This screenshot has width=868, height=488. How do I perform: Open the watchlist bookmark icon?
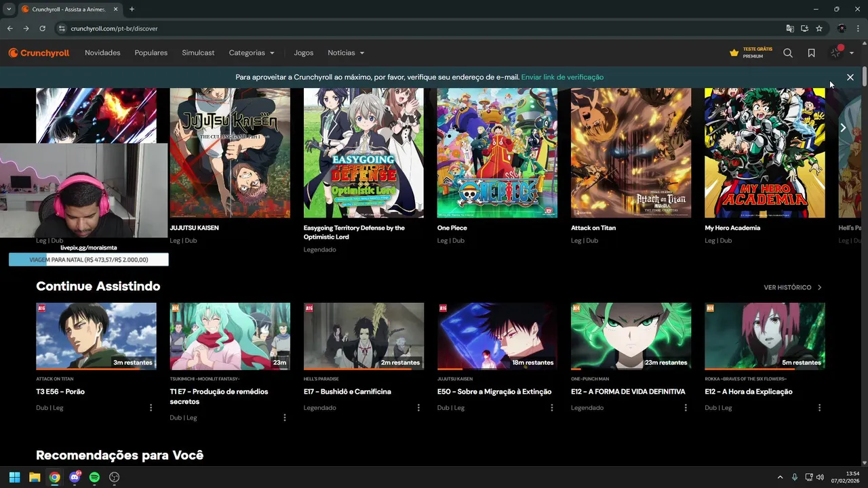(x=811, y=53)
